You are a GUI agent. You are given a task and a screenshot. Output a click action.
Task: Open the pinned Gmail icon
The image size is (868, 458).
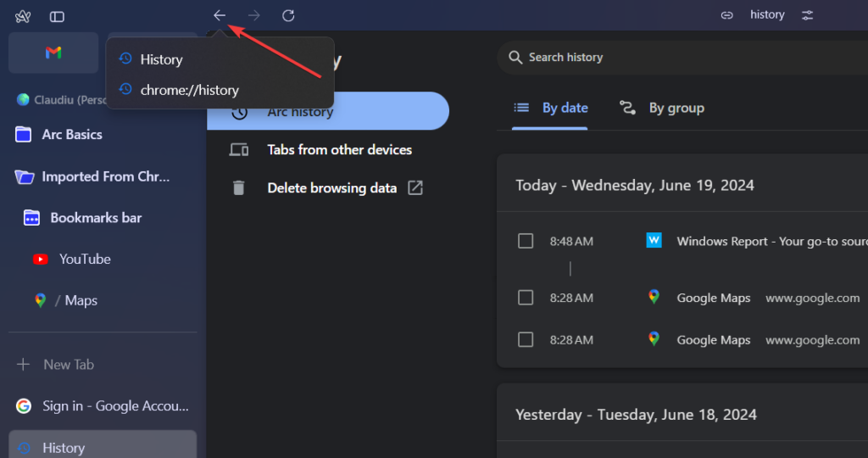click(x=53, y=53)
